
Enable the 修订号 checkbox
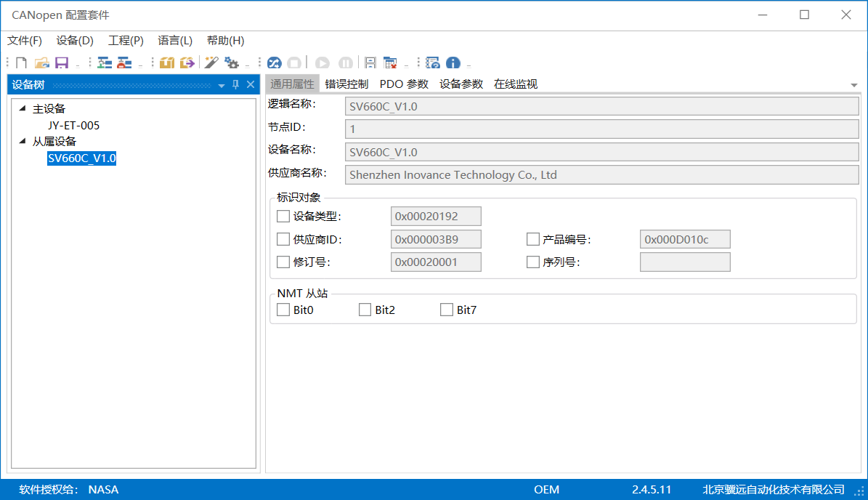(x=283, y=262)
